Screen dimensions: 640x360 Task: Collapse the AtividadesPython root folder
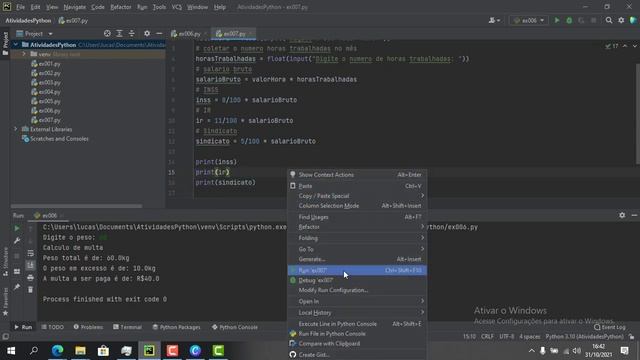tap(16, 44)
